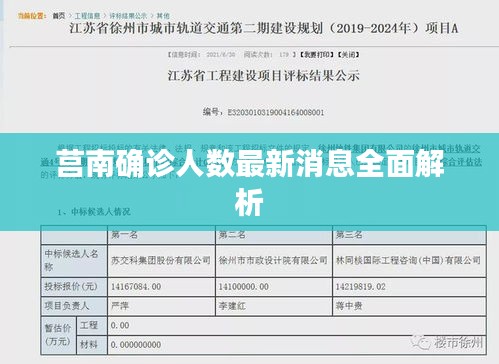Viewport: 499px width, 364px height.
Task: Click project leader name 严萍
Action: 120,306
